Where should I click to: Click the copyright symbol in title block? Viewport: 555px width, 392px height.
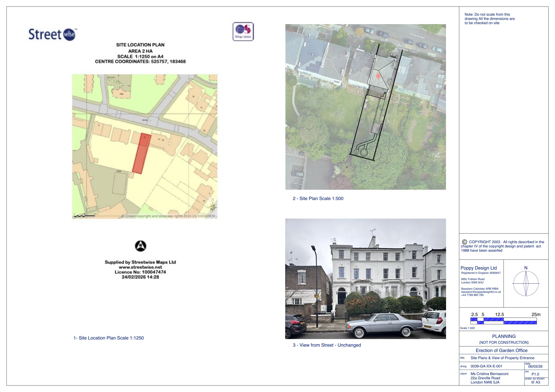(464, 242)
